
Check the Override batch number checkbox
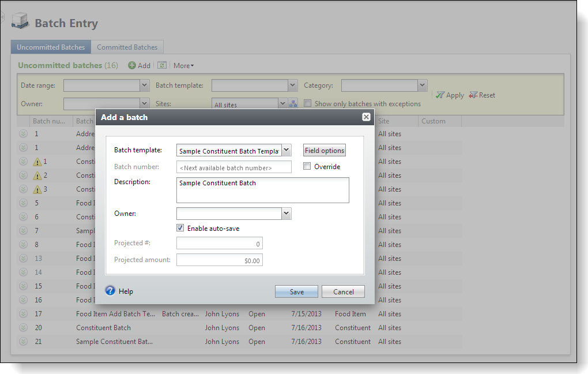(307, 166)
